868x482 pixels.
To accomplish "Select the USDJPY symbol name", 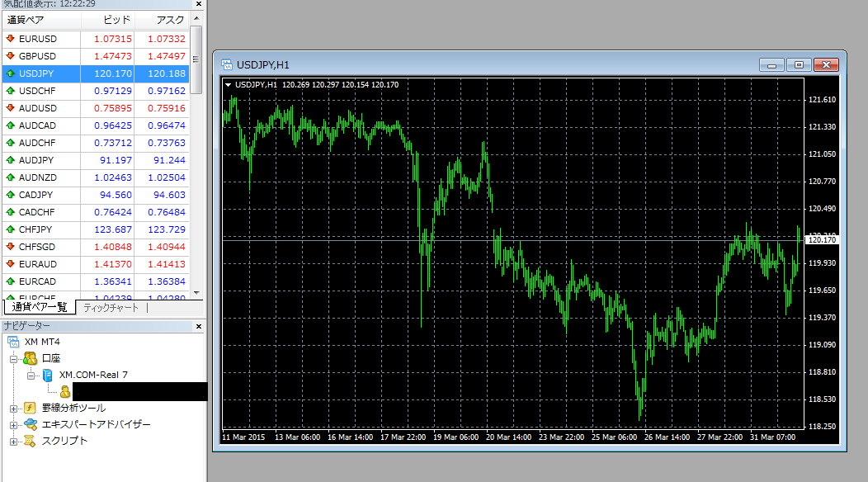I will tap(36, 73).
